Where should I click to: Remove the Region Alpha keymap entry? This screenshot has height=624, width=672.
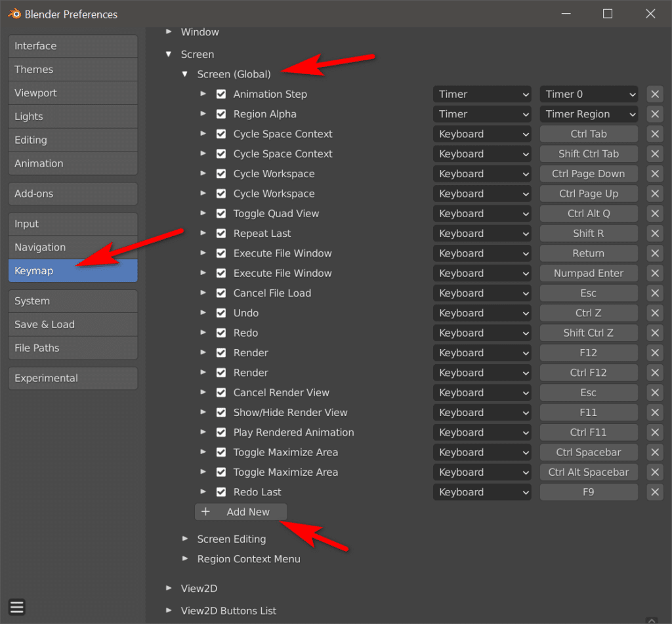click(655, 114)
